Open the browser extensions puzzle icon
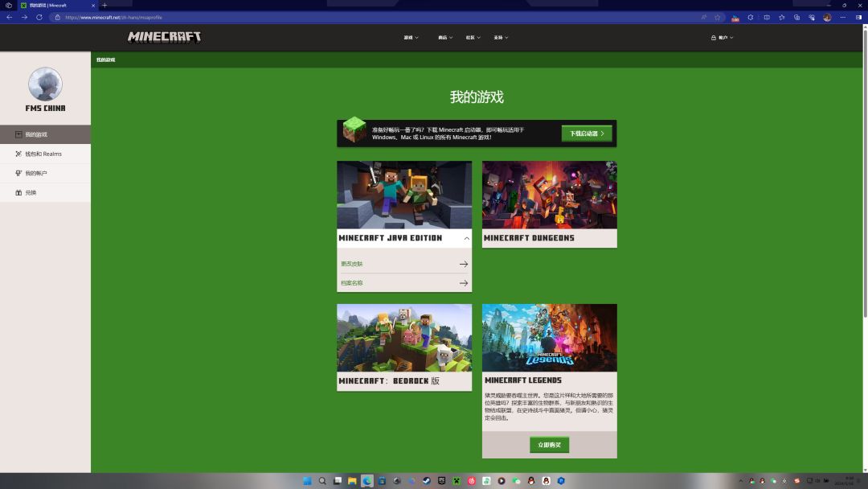This screenshot has width=868, height=489. pyautogui.click(x=751, y=17)
